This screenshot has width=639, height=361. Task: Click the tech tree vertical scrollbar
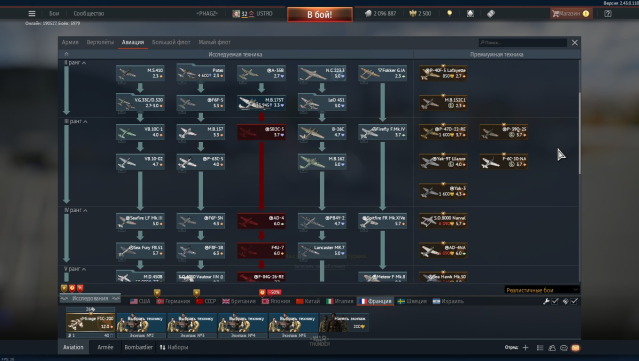580,133
